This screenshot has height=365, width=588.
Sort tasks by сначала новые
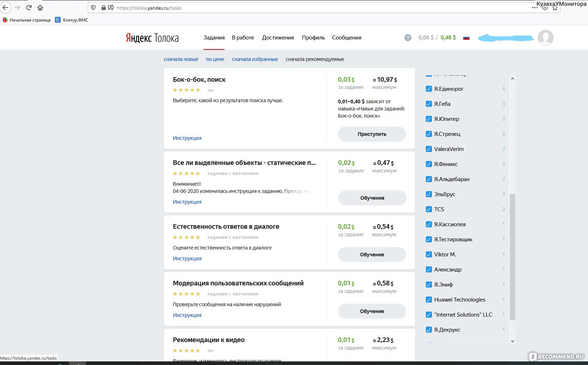point(181,59)
